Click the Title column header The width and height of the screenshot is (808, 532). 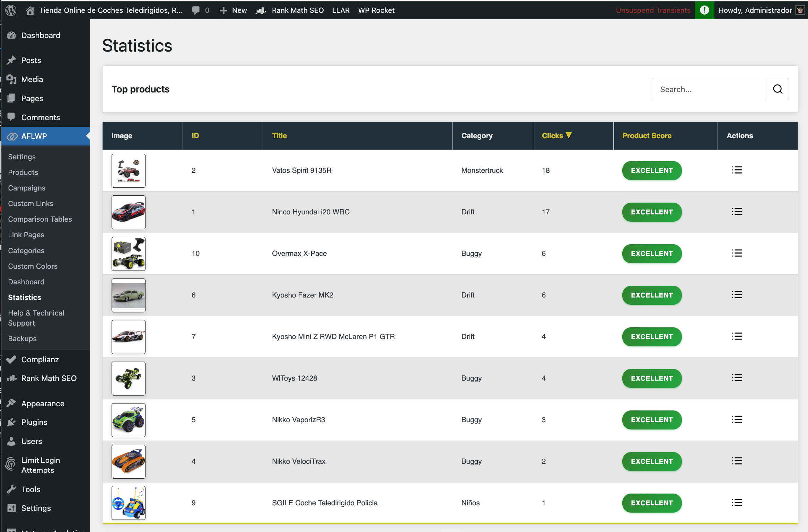click(279, 135)
